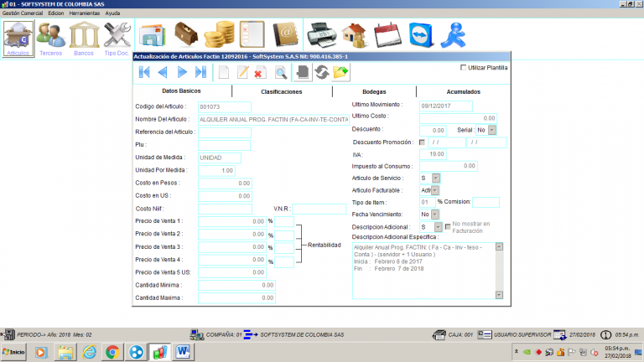Click the refresh arrows icon
The height and width of the screenshot is (362, 644).
pyautogui.click(x=322, y=72)
